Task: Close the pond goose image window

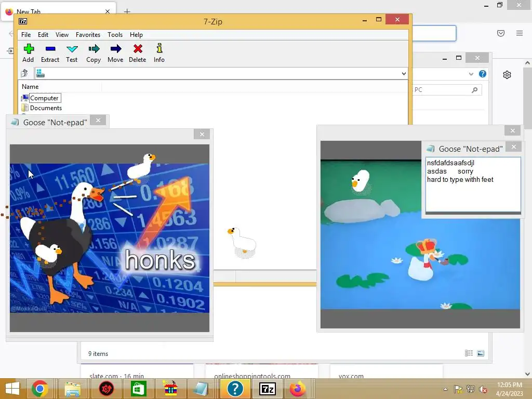Action: point(512,130)
